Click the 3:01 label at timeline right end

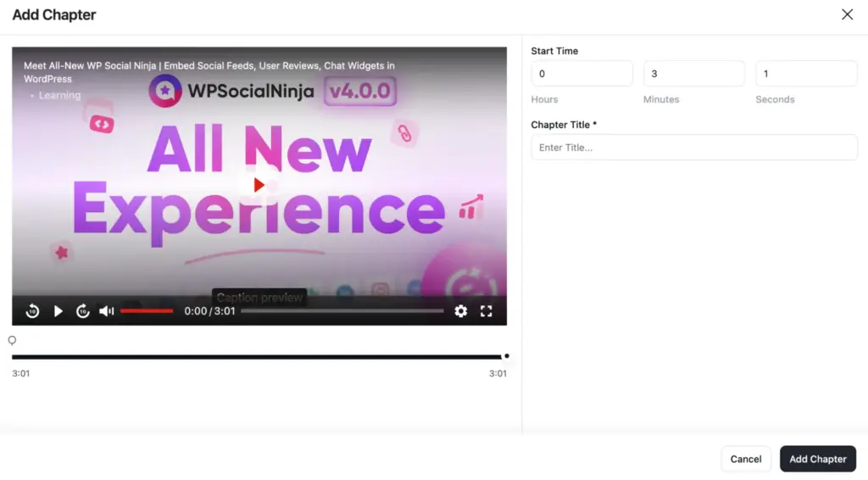click(x=498, y=374)
